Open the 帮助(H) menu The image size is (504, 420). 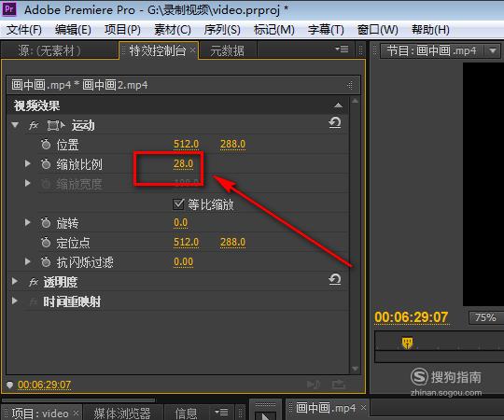tap(430, 30)
